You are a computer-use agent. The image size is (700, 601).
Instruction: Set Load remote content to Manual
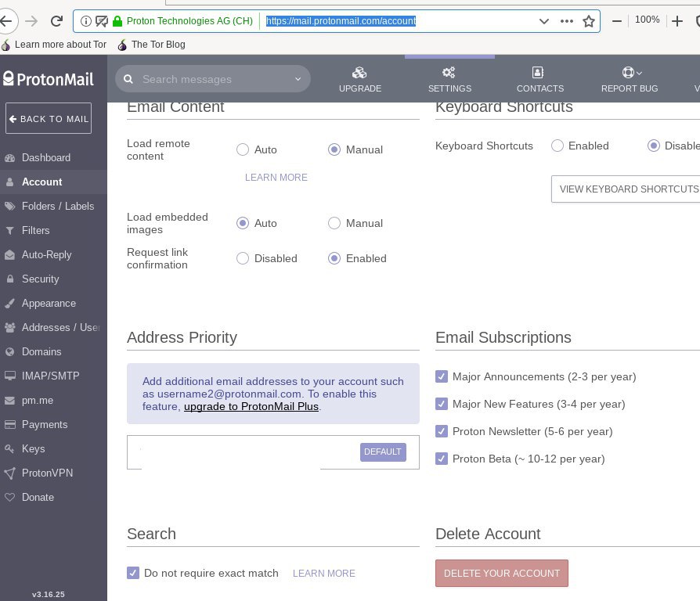point(334,149)
